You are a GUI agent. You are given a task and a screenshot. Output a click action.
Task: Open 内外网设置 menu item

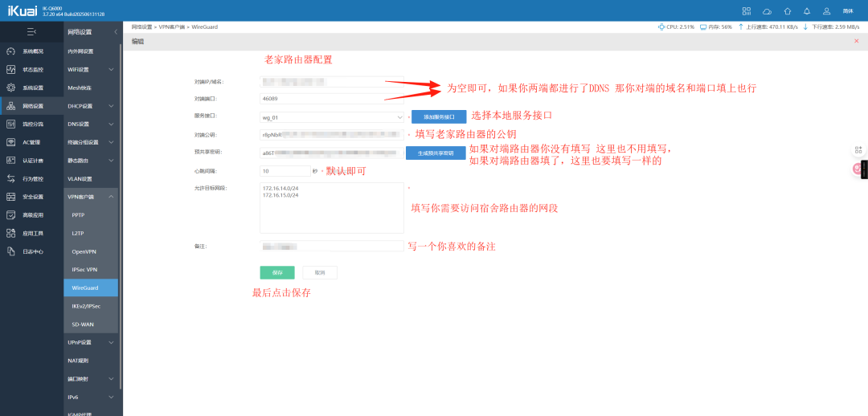[x=81, y=51]
